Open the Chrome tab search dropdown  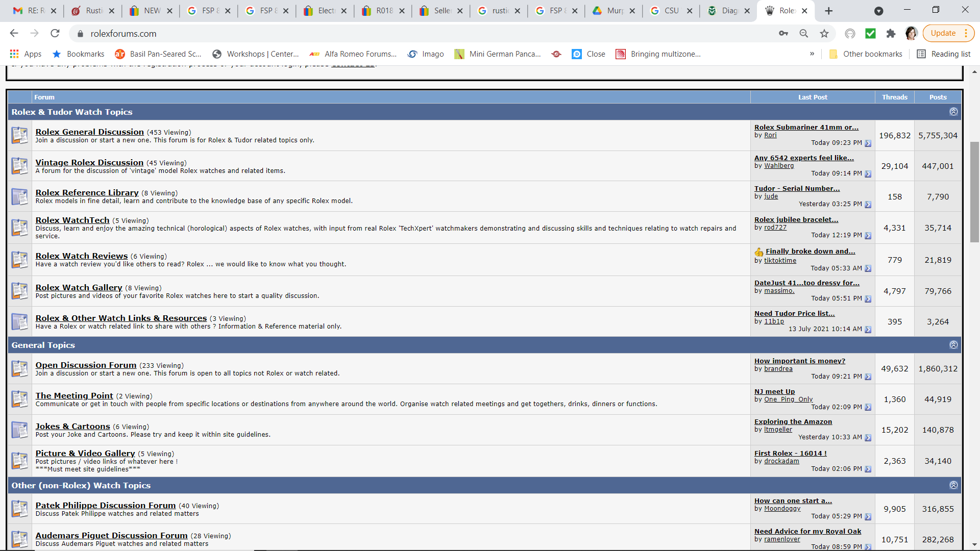pyautogui.click(x=878, y=11)
